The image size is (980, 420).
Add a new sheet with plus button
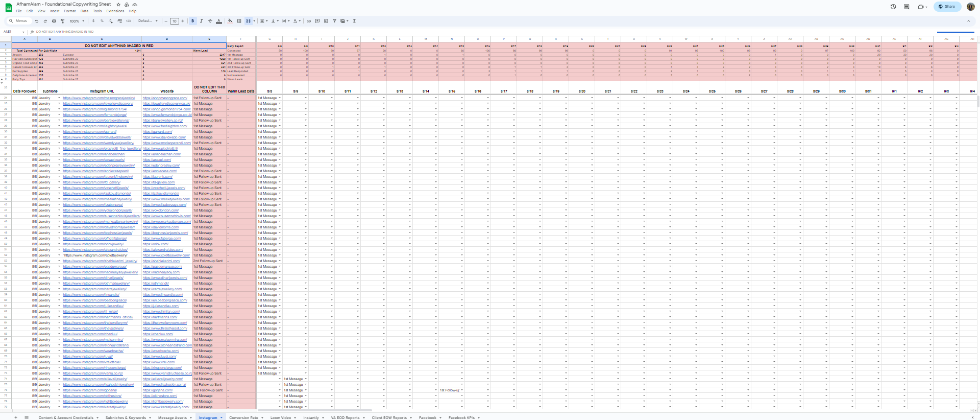(x=16, y=417)
